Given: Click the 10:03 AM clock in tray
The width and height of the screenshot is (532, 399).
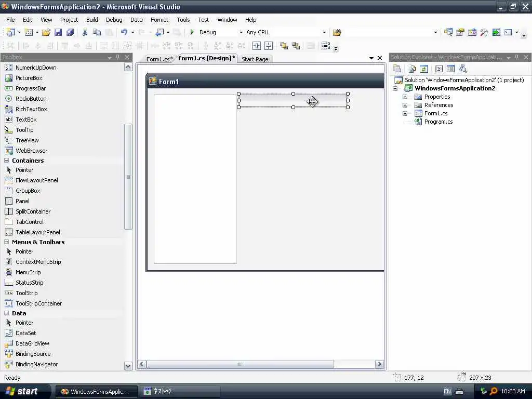Looking at the screenshot, I should click(513, 392).
